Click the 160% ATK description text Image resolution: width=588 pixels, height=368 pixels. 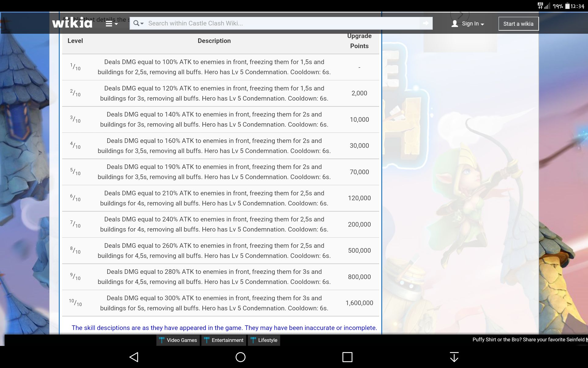pyautogui.click(x=214, y=146)
